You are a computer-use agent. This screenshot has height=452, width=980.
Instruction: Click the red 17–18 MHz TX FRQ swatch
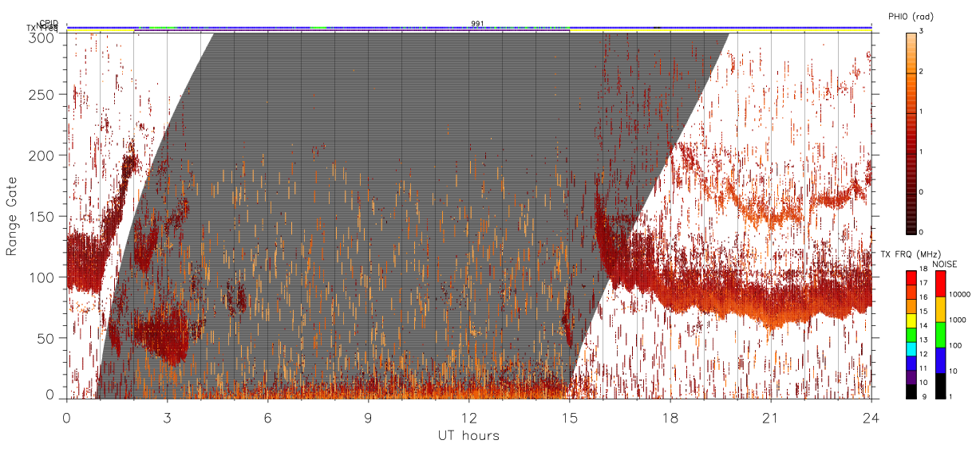(x=911, y=278)
